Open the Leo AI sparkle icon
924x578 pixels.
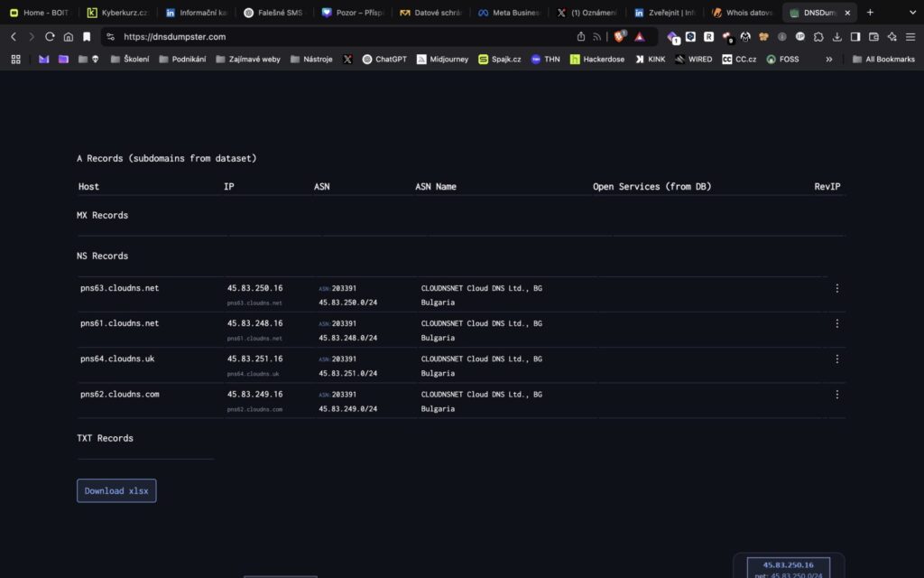point(892,36)
